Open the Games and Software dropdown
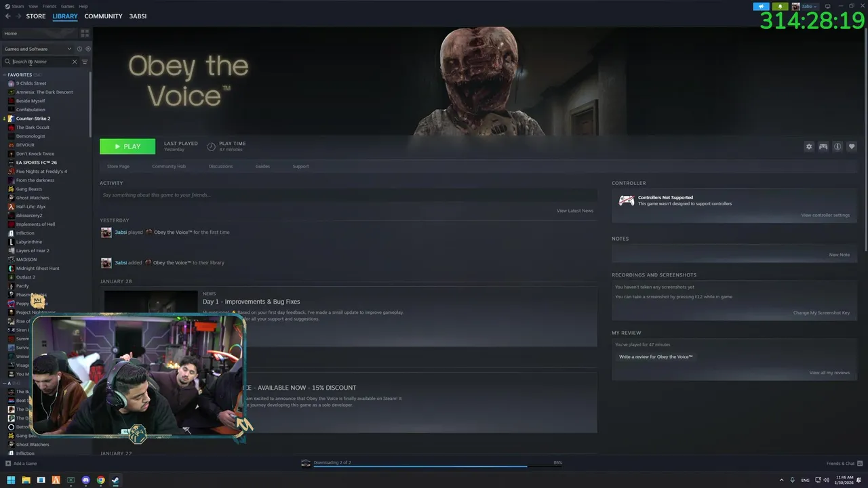This screenshot has height=488, width=868. click(38, 49)
